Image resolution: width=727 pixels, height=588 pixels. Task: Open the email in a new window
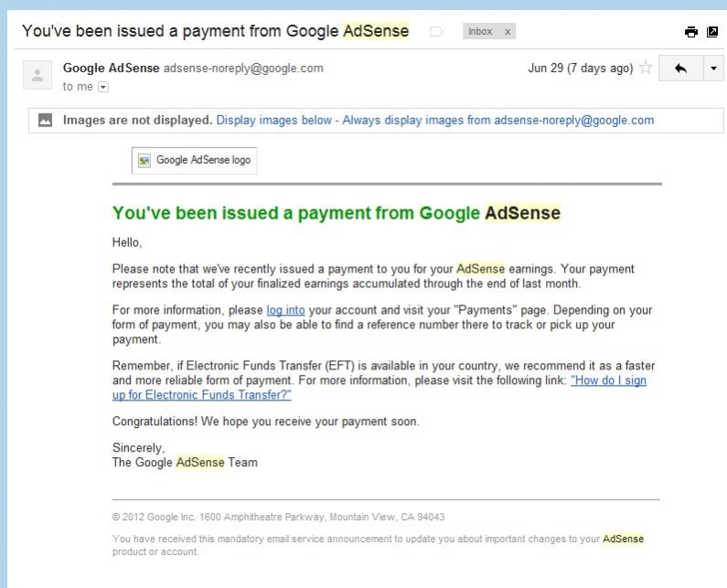tap(712, 31)
